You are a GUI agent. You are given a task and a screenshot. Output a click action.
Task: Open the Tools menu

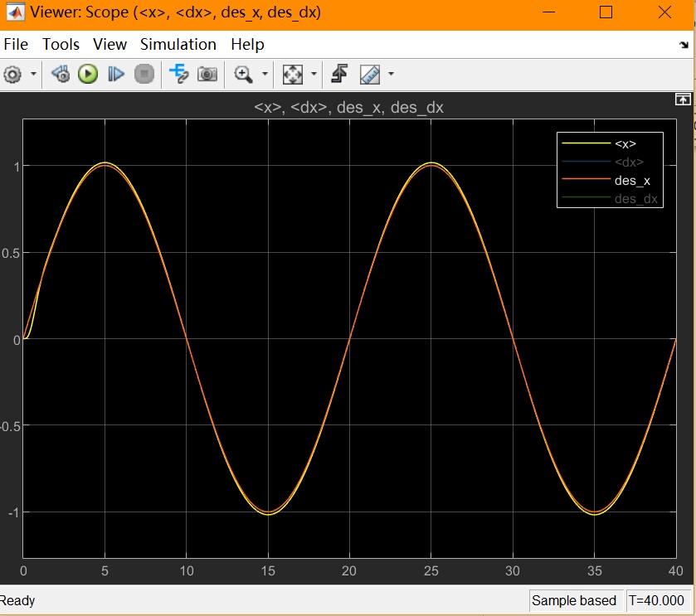tap(61, 44)
